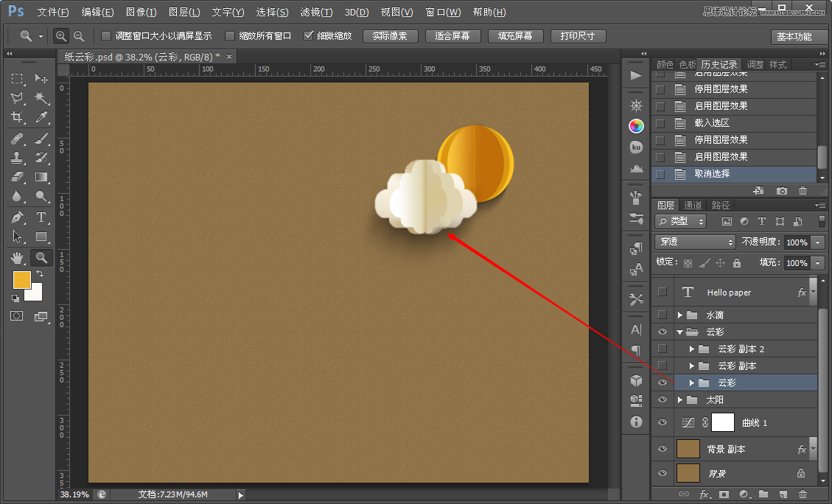Select the Lasso tool
This screenshot has width=832, height=504.
[x=17, y=97]
